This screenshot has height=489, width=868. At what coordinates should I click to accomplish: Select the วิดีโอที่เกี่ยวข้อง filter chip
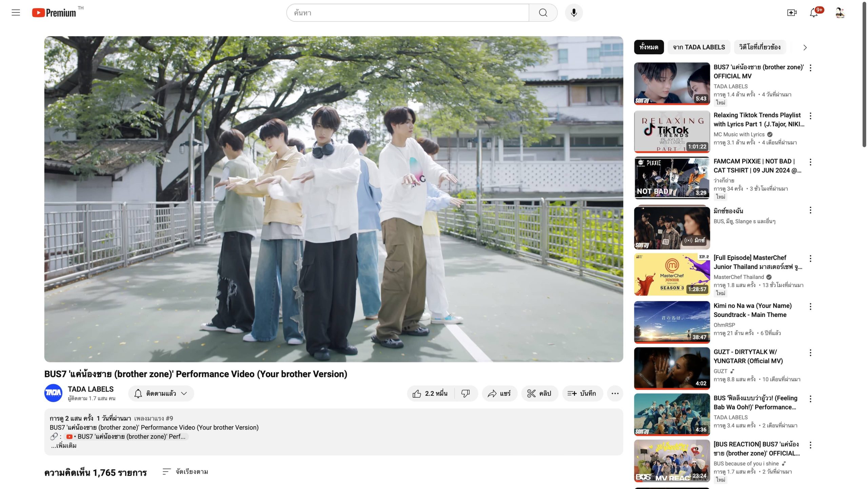point(760,47)
